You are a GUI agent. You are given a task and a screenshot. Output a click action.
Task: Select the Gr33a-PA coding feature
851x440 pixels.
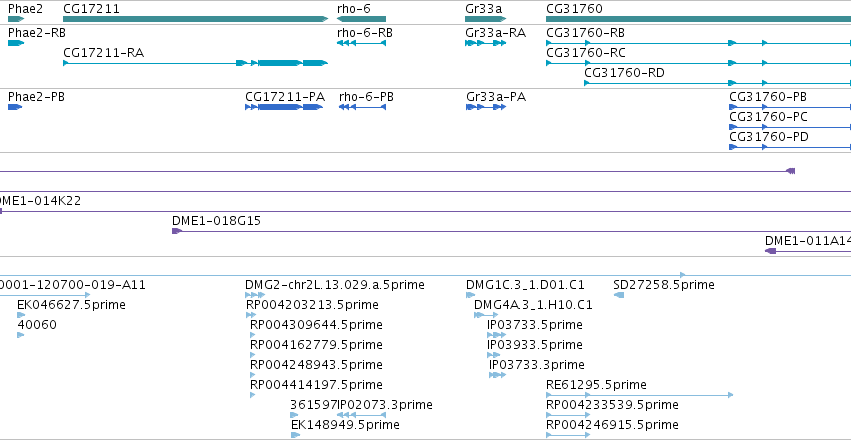tap(486, 107)
